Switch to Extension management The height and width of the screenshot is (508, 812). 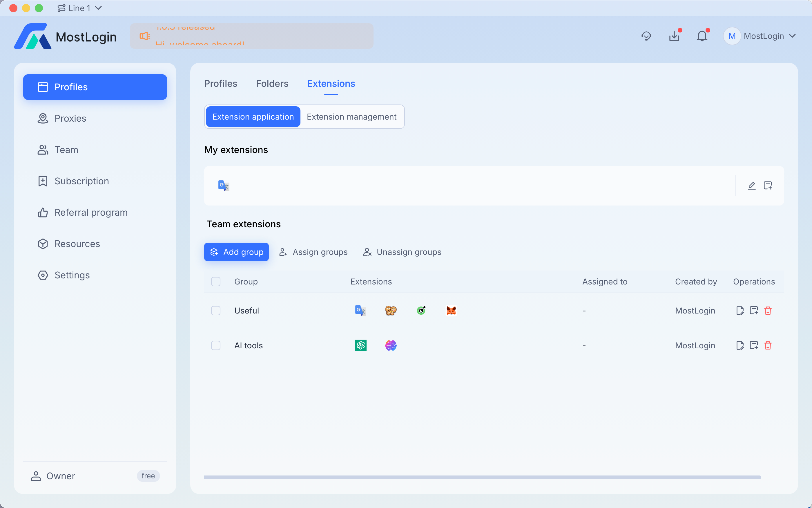[x=352, y=117]
